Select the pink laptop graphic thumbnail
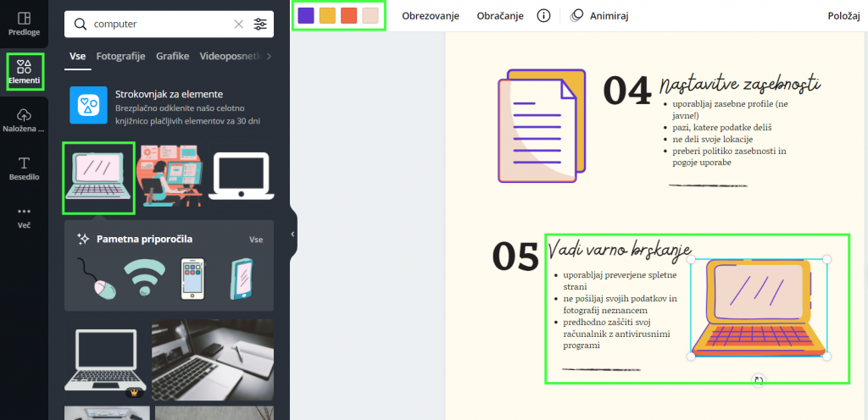868x420 pixels. pos(99,178)
